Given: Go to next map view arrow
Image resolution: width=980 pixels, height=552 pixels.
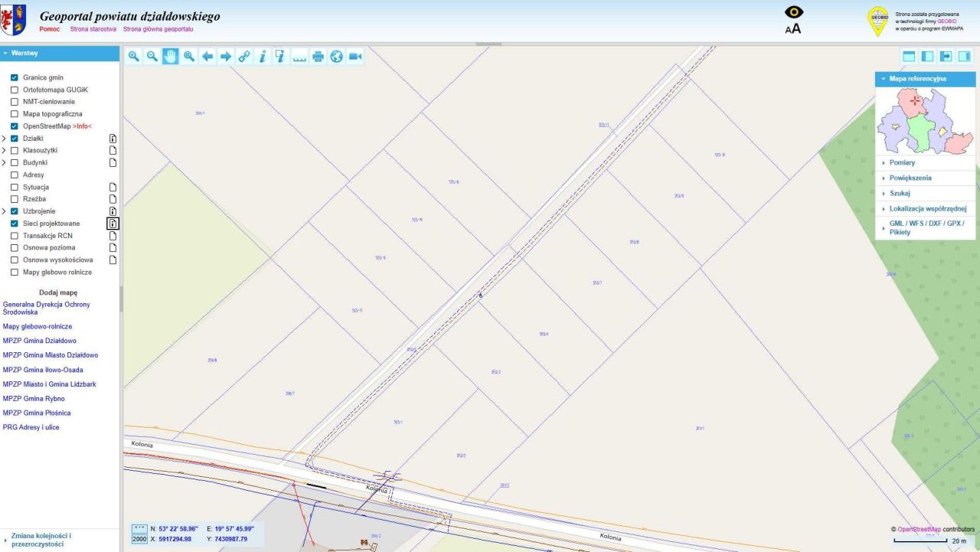Looking at the screenshot, I should pos(226,56).
